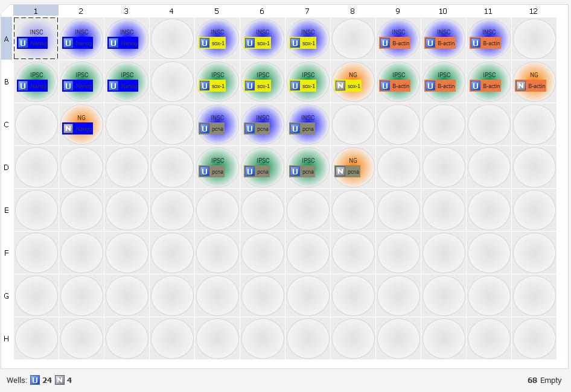The height and width of the screenshot is (392, 571).
Task: Click the N icon in well B12
Action: coord(520,86)
